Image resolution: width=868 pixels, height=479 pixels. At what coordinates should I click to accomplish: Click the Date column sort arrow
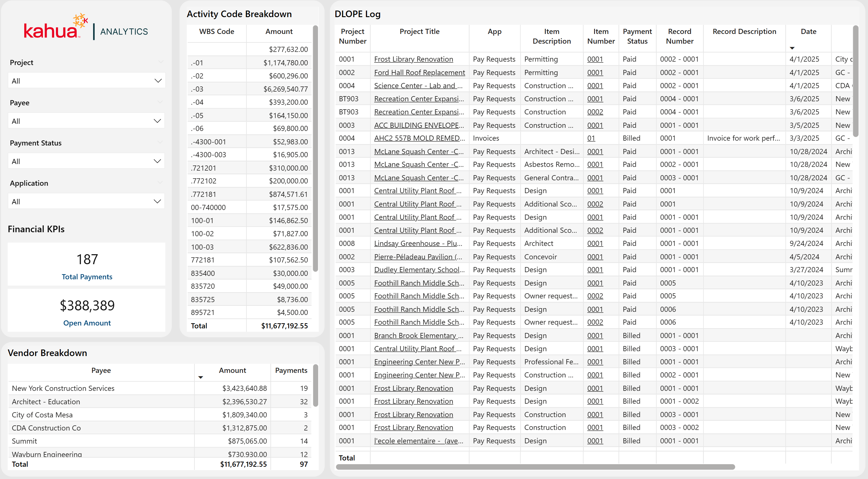point(792,48)
